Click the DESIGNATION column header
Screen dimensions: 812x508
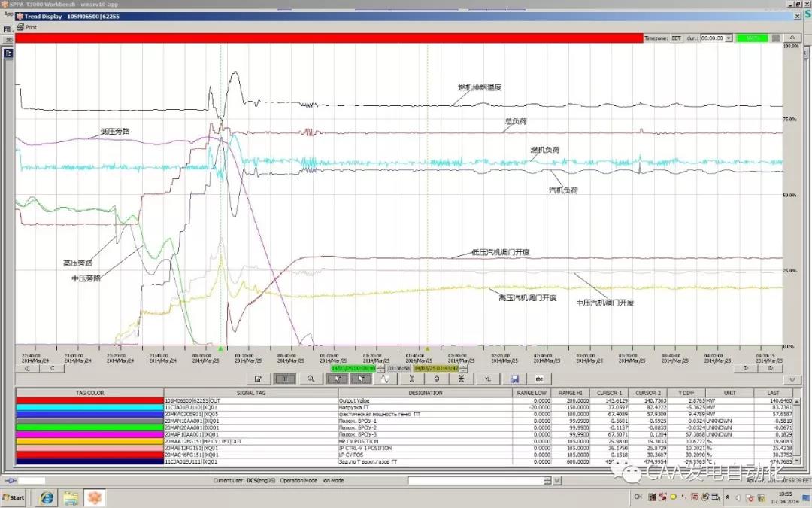pos(425,393)
